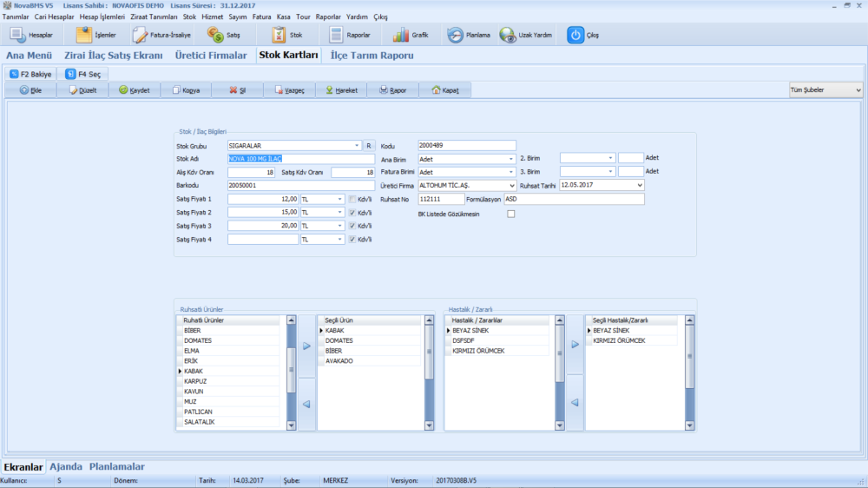This screenshot has width=868, height=488.
Task: Open Fatura-İrsaliye toolbar button
Action: click(x=161, y=35)
